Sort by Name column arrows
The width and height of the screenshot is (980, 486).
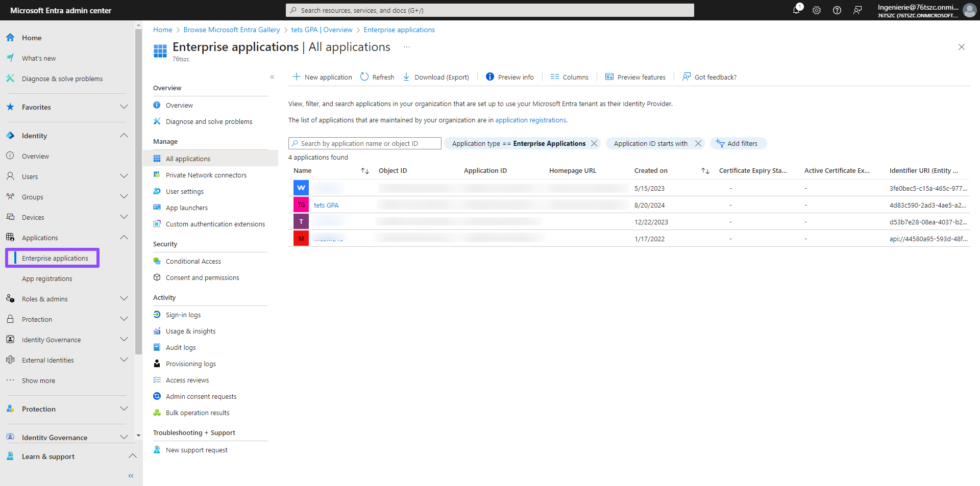pos(365,171)
